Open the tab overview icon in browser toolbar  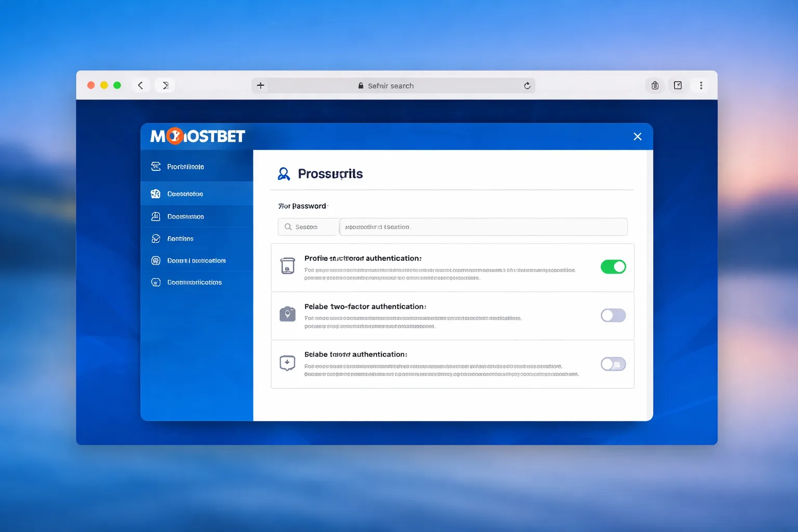(678, 85)
